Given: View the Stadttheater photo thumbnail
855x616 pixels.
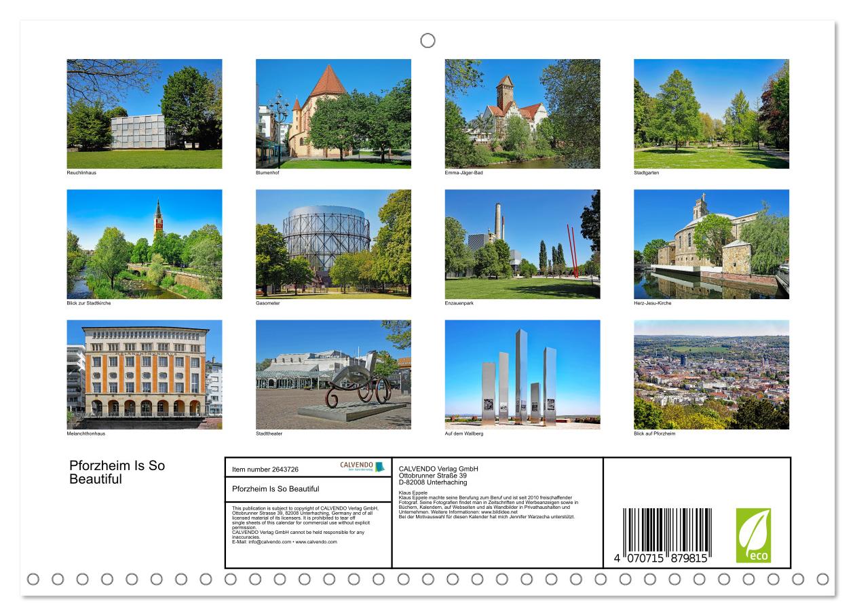Looking at the screenshot, I should [333, 374].
